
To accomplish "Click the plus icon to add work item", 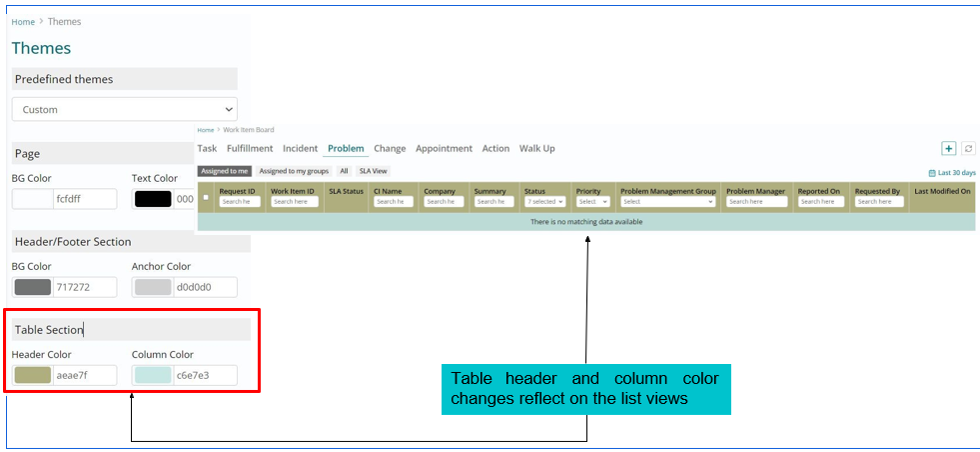I will (949, 148).
